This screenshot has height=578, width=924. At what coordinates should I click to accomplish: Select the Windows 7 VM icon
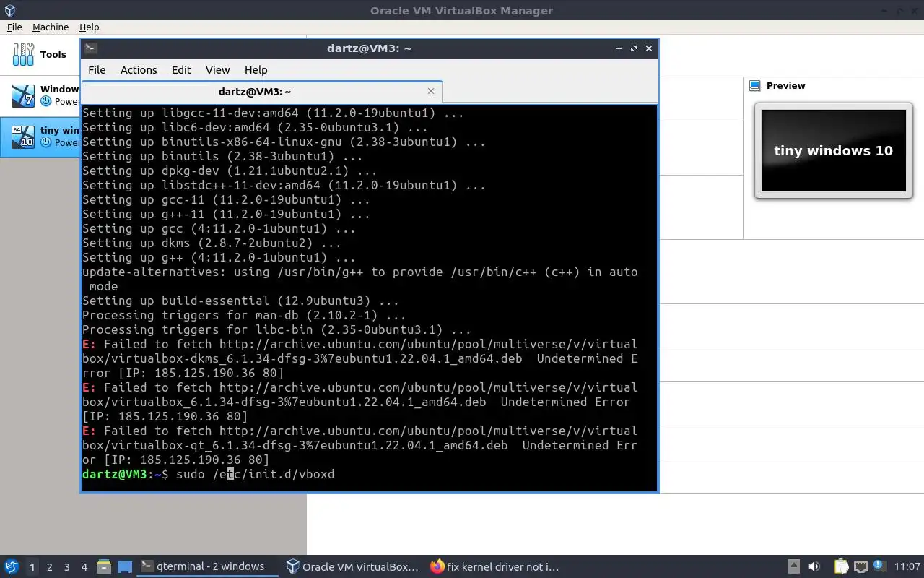tap(23, 95)
